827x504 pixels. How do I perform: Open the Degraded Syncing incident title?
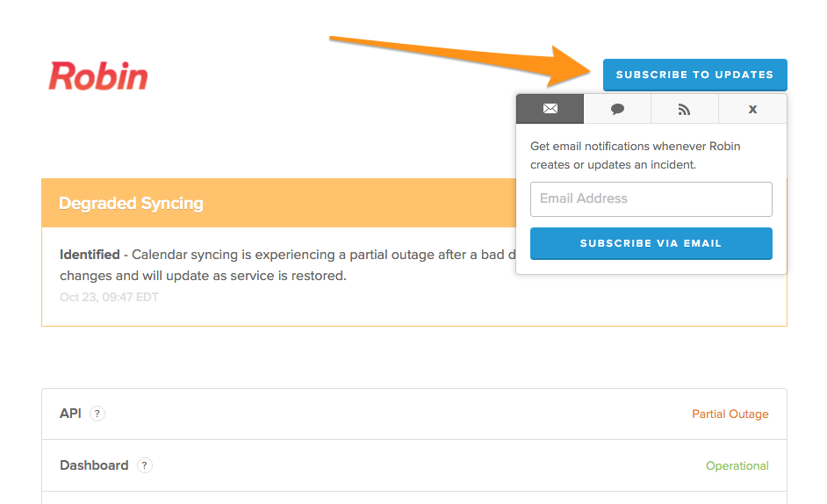click(x=131, y=203)
